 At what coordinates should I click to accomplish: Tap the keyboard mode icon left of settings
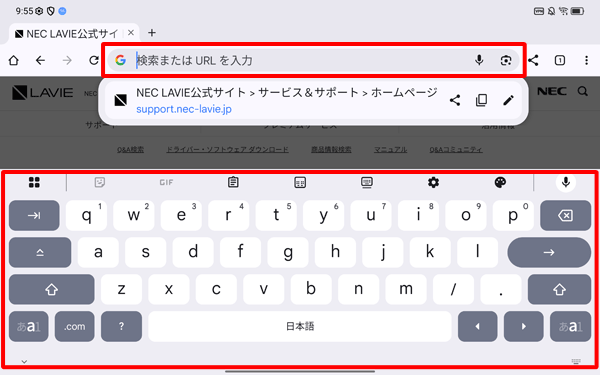click(367, 182)
